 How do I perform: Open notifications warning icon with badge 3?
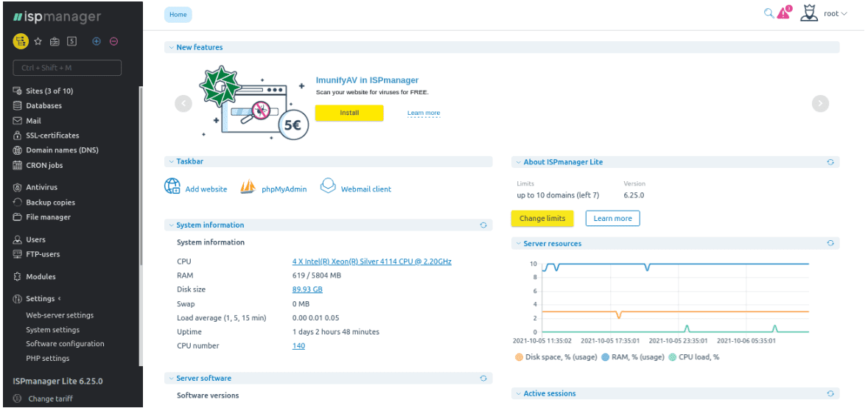tap(785, 13)
